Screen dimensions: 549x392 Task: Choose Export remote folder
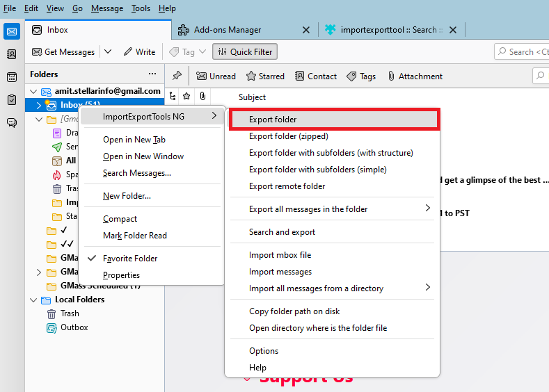(332, 186)
